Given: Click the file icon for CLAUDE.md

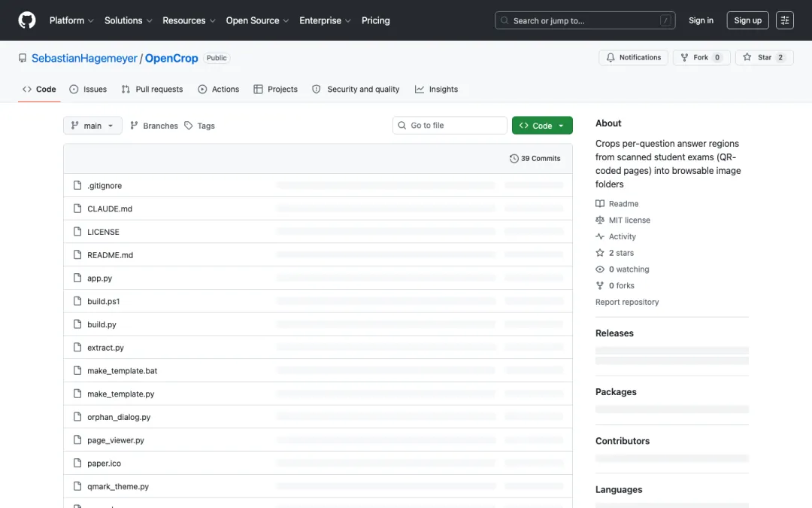Looking at the screenshot, I should click(x=77, y=208).
